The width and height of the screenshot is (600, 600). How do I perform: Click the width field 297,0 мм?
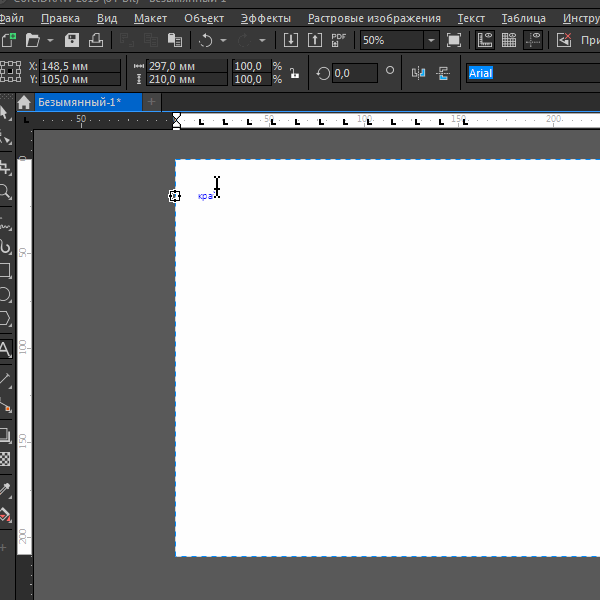187,66
